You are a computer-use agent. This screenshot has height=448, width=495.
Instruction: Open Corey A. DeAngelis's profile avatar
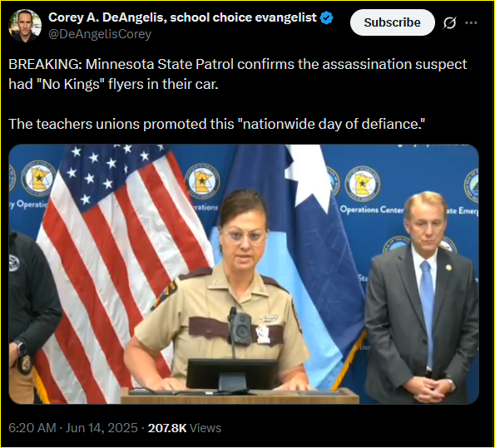tap(25, 26)
